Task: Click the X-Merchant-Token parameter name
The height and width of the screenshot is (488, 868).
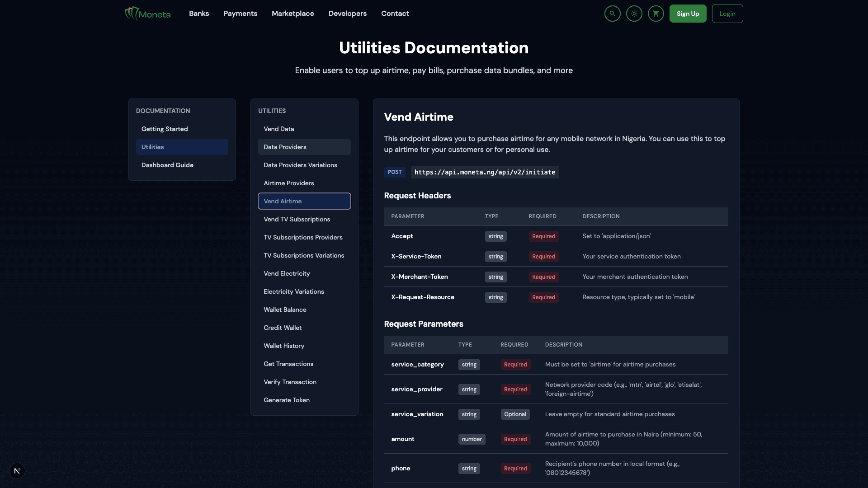Action: point(420,277)
